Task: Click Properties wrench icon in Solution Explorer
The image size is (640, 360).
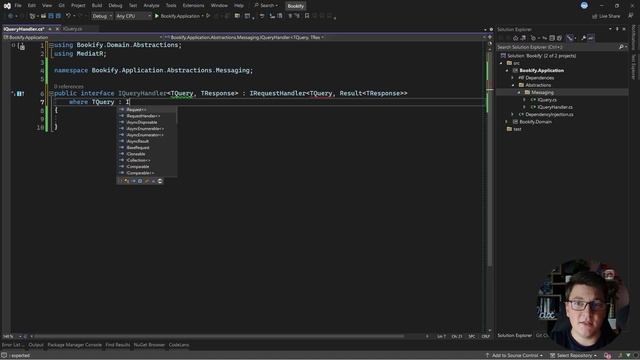Action: [x=583, y=38]
